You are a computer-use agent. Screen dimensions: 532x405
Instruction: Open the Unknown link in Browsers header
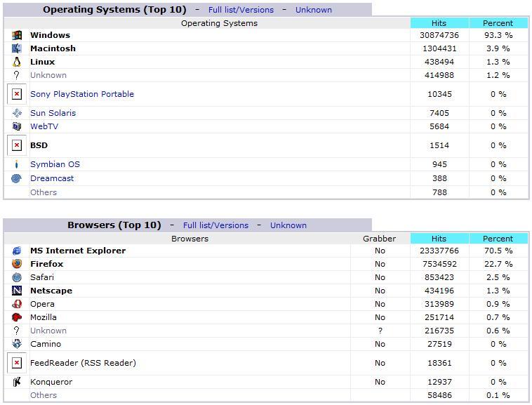(288, 225)
